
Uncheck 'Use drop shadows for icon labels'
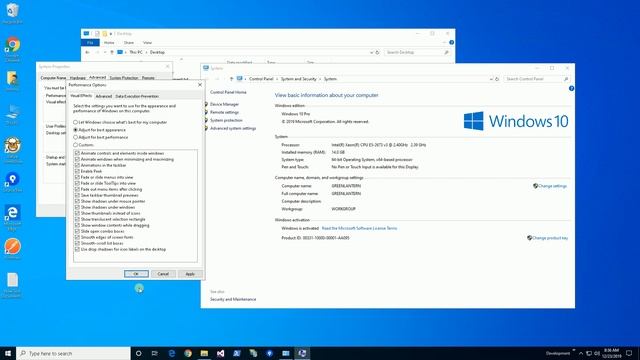point(77,249)
